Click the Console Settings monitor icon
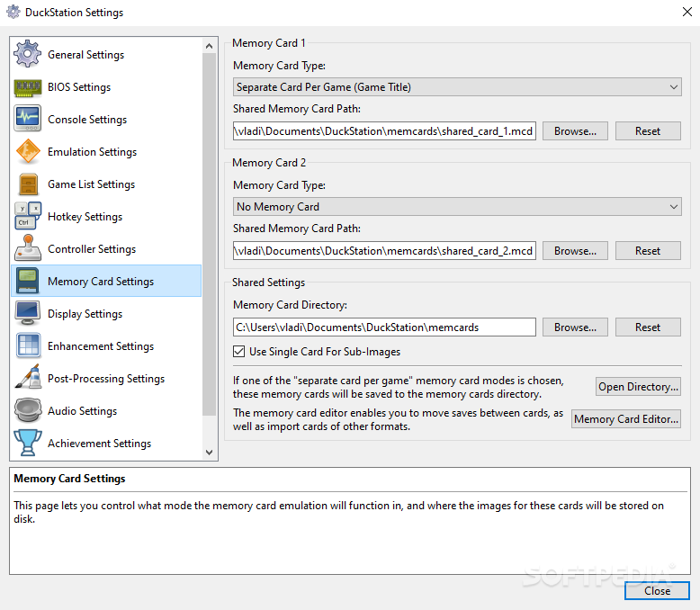Viewport: 700px width, 610px height. click(x=27, y=119)
